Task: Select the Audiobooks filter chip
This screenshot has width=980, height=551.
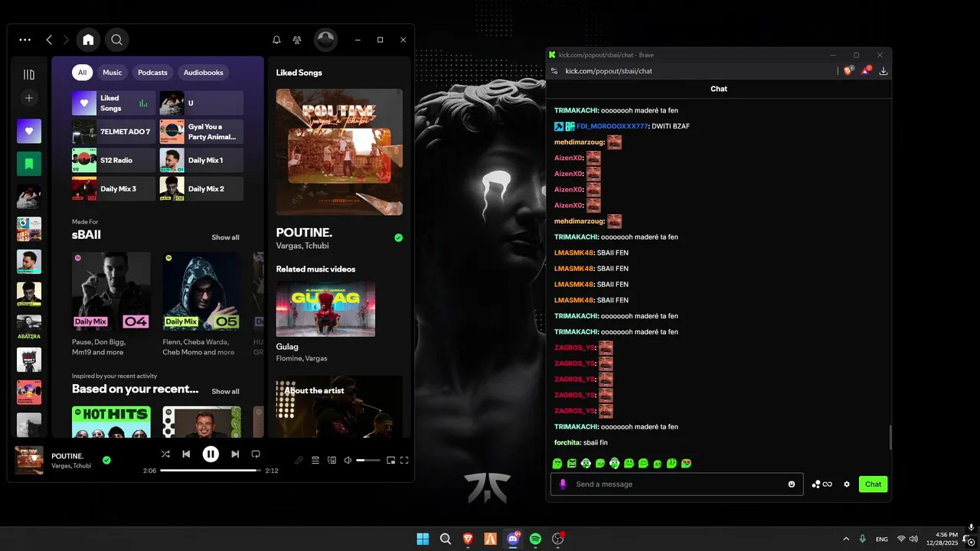Action: 204,73
